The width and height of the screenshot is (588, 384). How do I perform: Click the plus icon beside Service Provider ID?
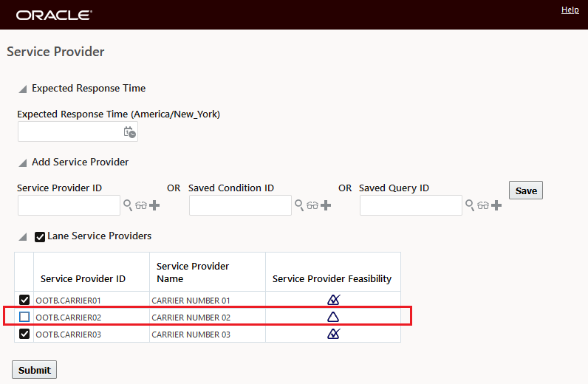(154, 205)
